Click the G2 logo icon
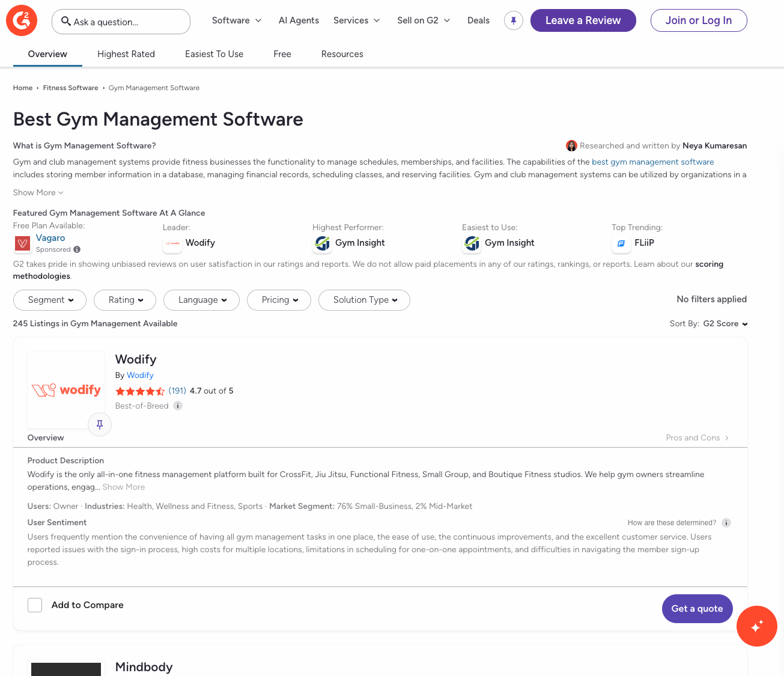Screen dimensions: 784x676 (22, 20)
